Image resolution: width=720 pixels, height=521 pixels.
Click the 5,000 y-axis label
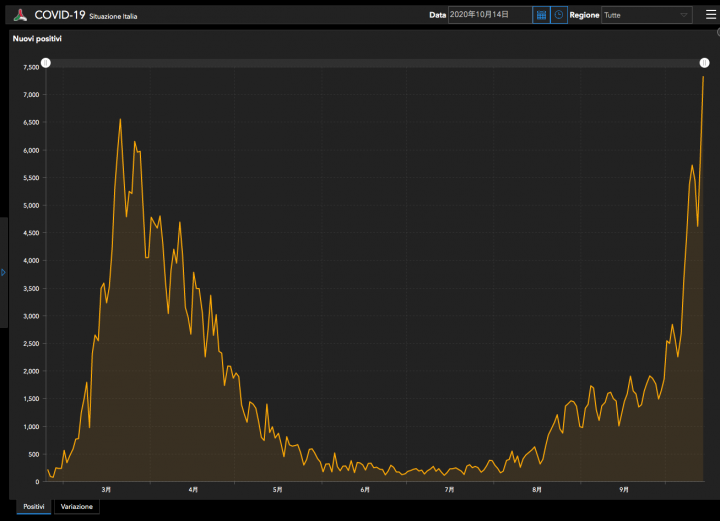[x=32, y=206]
